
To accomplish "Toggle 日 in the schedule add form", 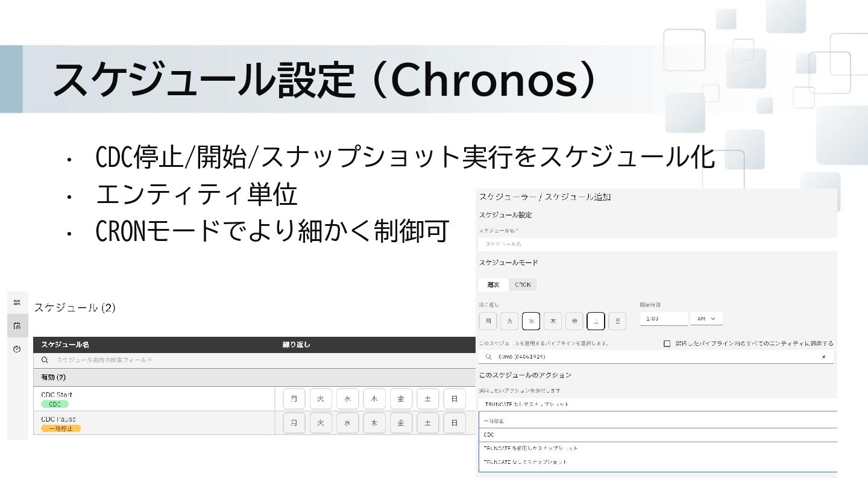I will click(x=617, y=321).
